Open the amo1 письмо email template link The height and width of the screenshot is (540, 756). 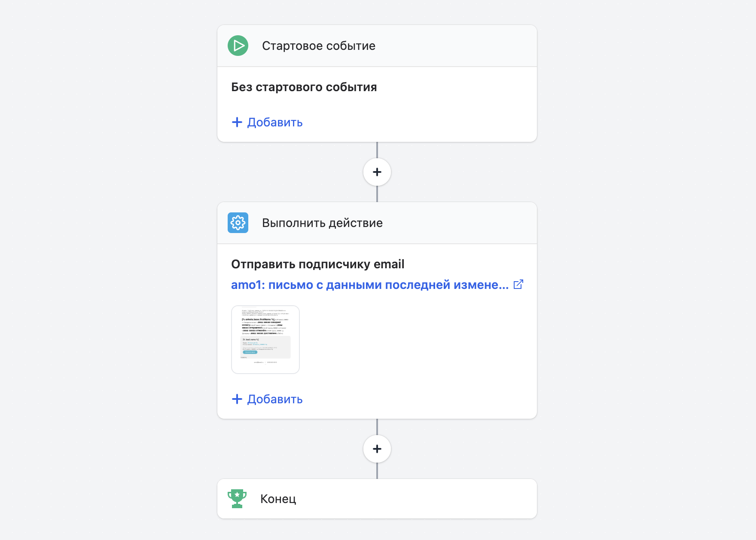coord(369,285)
